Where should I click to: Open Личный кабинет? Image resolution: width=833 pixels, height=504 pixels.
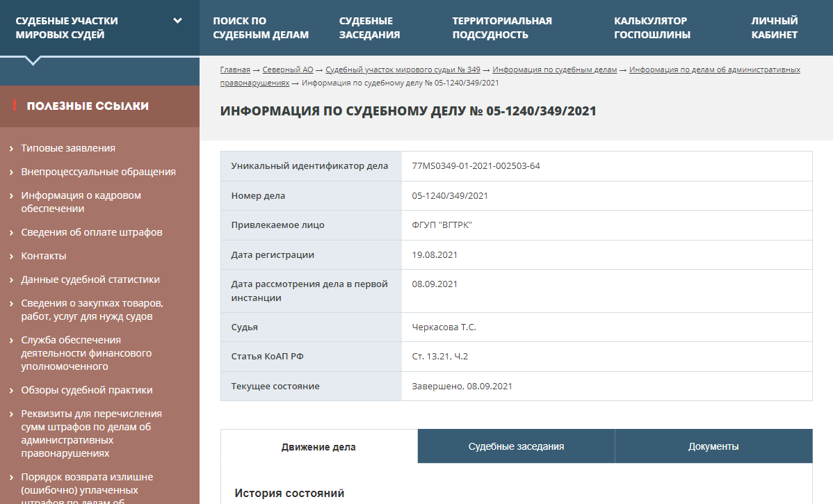click(x=774, y=28)
